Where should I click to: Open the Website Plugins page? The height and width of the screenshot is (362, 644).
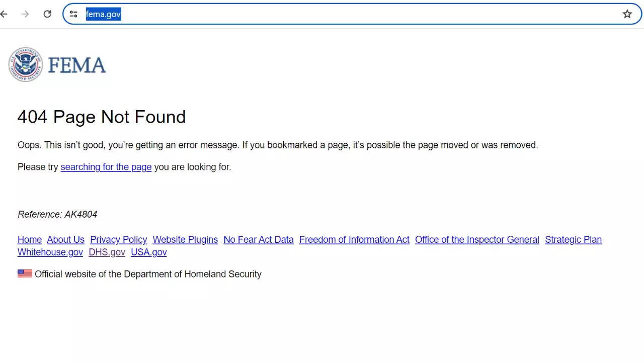pos(185,240)
